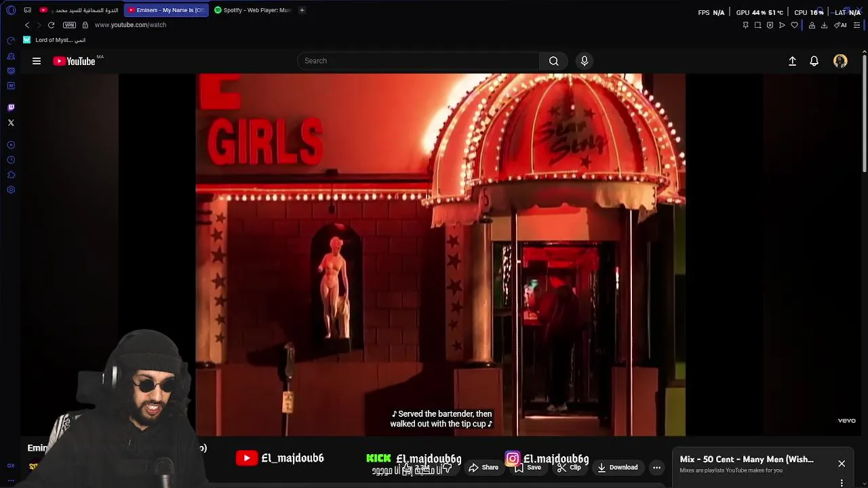Viewport: 868px width, 488px height.
Task: Start voice search with microphone button
Action: tap(585, 61)
